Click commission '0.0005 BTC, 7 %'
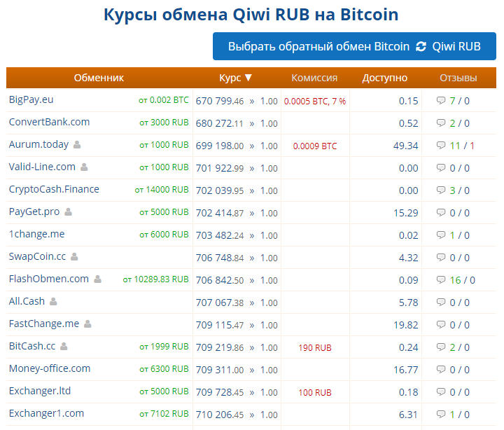 pyautogui.click(x=315, y=102)
